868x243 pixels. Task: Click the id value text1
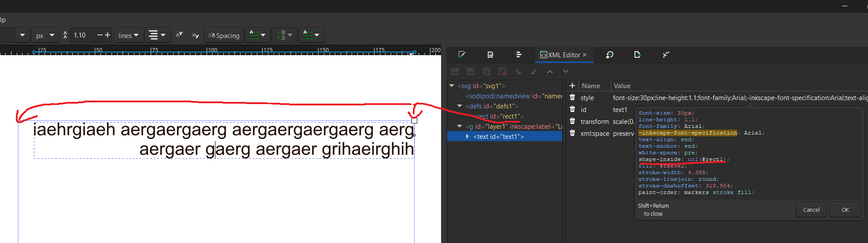click(x=620, y=110)
